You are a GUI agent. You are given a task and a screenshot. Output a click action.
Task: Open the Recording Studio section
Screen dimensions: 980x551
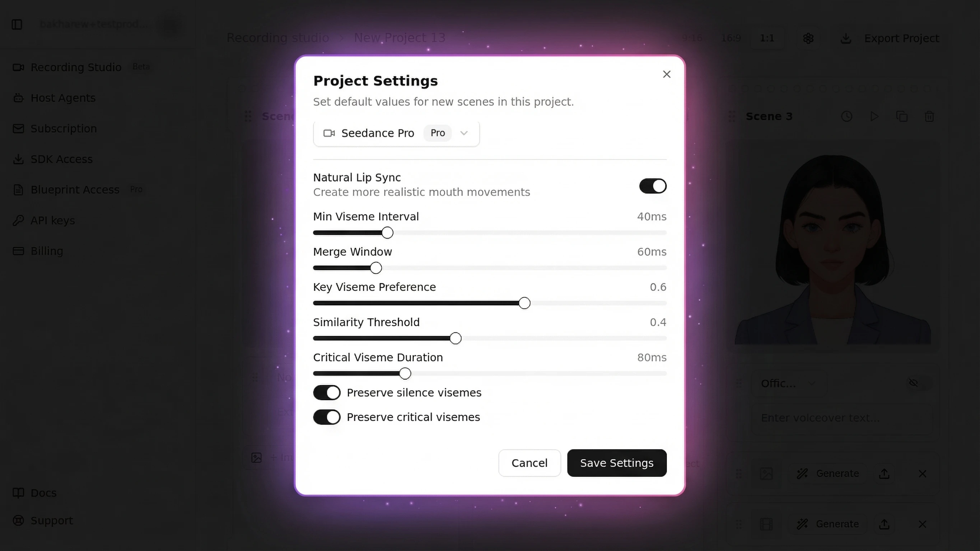[x=76, y=67]
